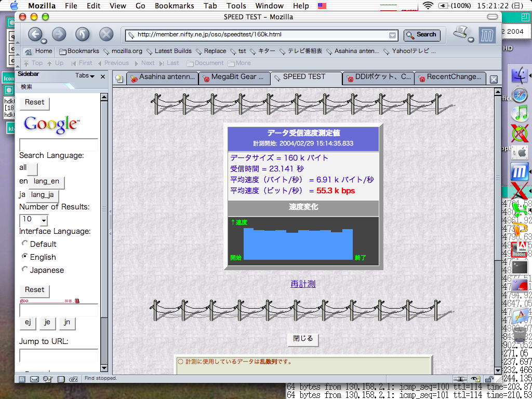Screen dimensions: 532x399
Task: Click the mozilla.org bookmark
Action: 123,51
